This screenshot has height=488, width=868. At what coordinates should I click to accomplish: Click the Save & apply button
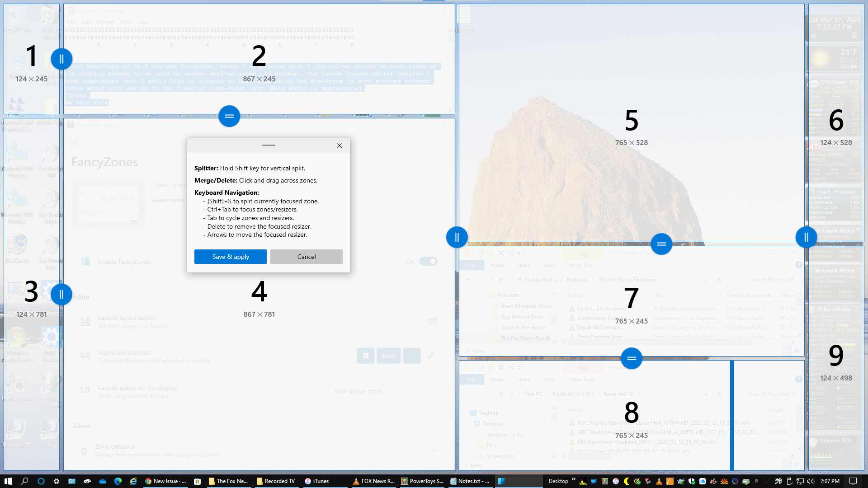pos(231,257)
